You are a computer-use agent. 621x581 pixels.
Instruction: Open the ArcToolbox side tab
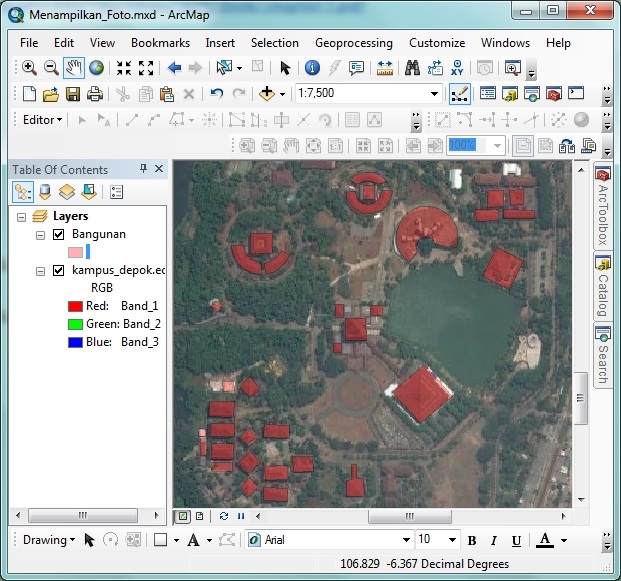tap(603, 207)
